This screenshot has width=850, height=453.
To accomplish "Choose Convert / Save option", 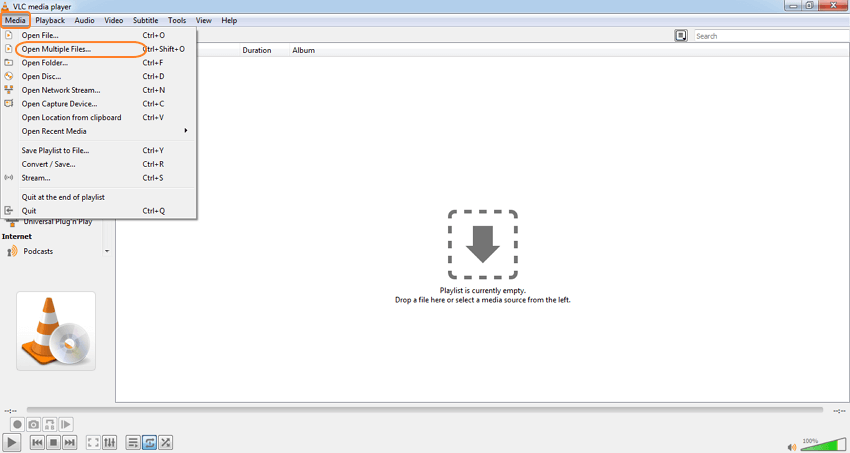I will click(48, 164).
